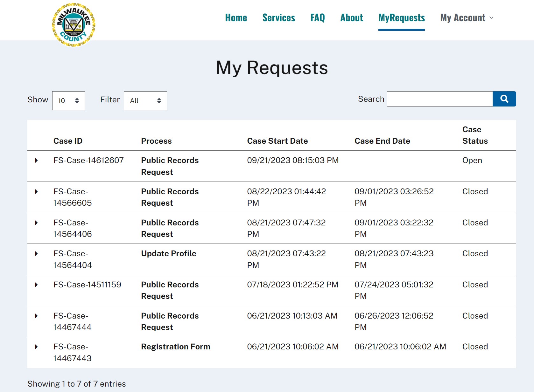The width and height of the screenshot is (534, 392).
Task: Expand row FS-Case-14467444
Action: [x=36, y=316]
